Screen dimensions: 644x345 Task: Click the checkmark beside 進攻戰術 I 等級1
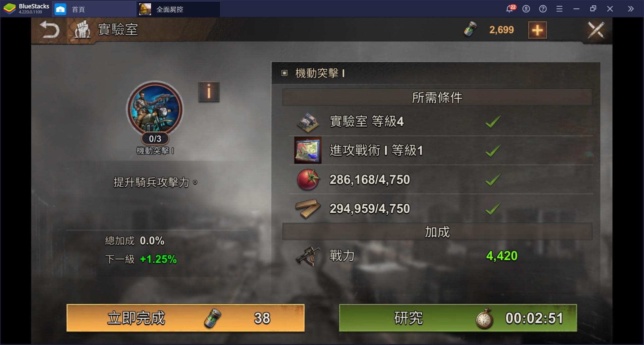tap(493, 150)
